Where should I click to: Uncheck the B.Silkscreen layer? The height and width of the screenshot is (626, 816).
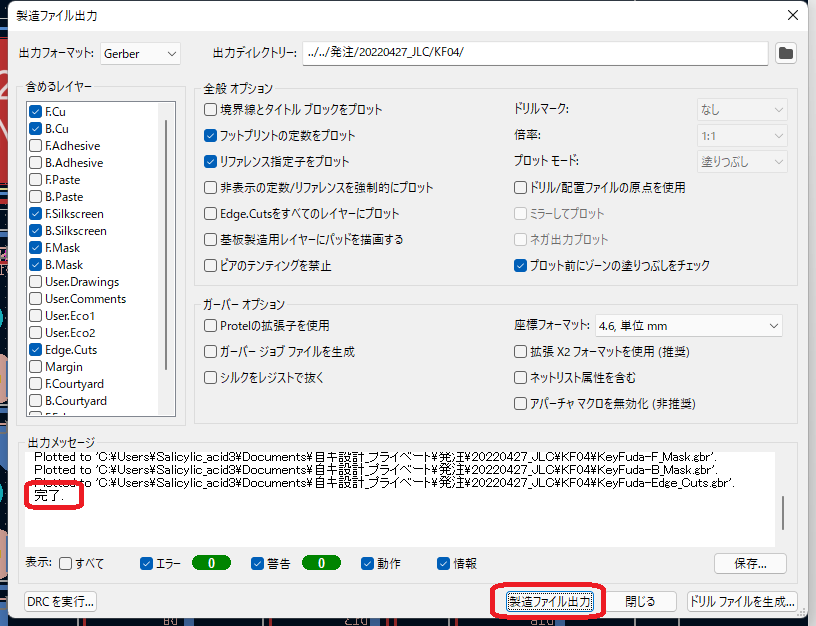click(x=35, y=231)
